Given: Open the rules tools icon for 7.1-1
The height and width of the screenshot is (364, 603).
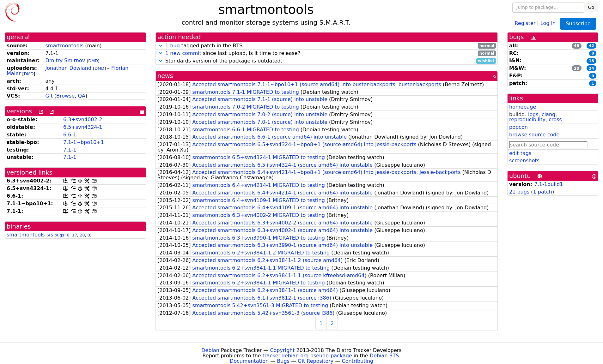Looking at the screenshot, I should tap(87, 211).
